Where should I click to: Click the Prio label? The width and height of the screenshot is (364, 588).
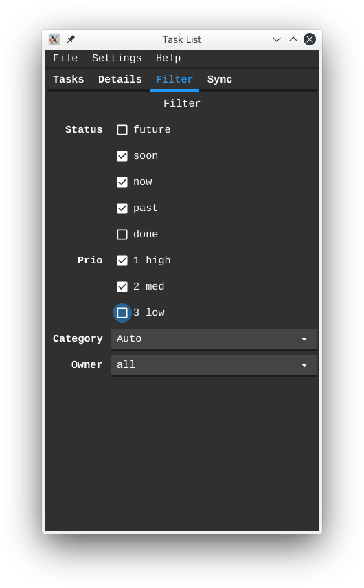point(90,260)
